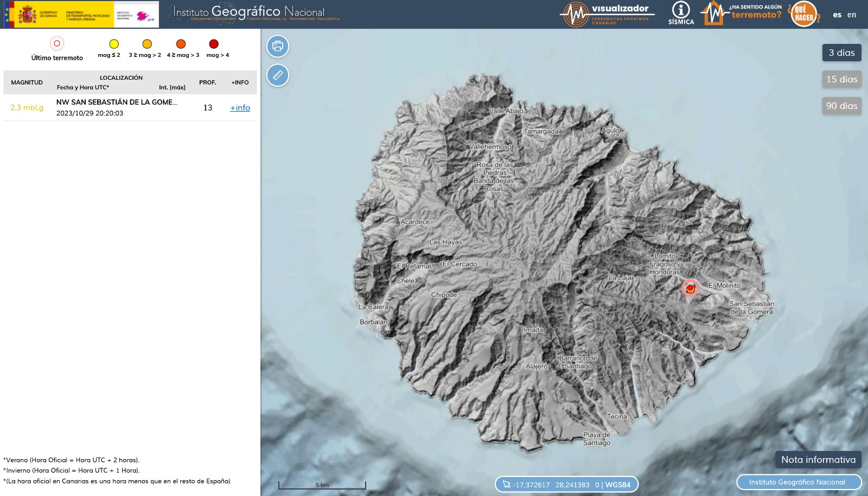The width and height of the screenshot is (868, 496).
Task: Click the Valle Abajo label on the map
Action: coord(506,111)
